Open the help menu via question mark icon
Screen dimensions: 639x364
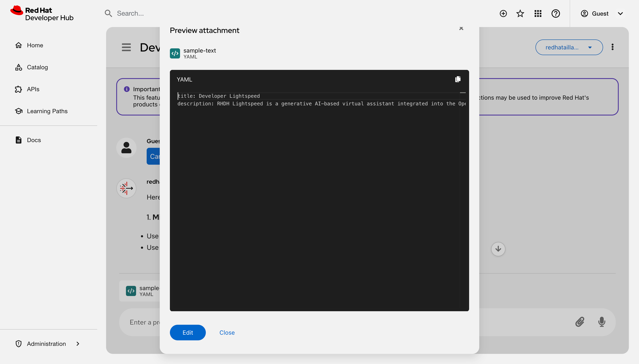(x=556, y=14)
